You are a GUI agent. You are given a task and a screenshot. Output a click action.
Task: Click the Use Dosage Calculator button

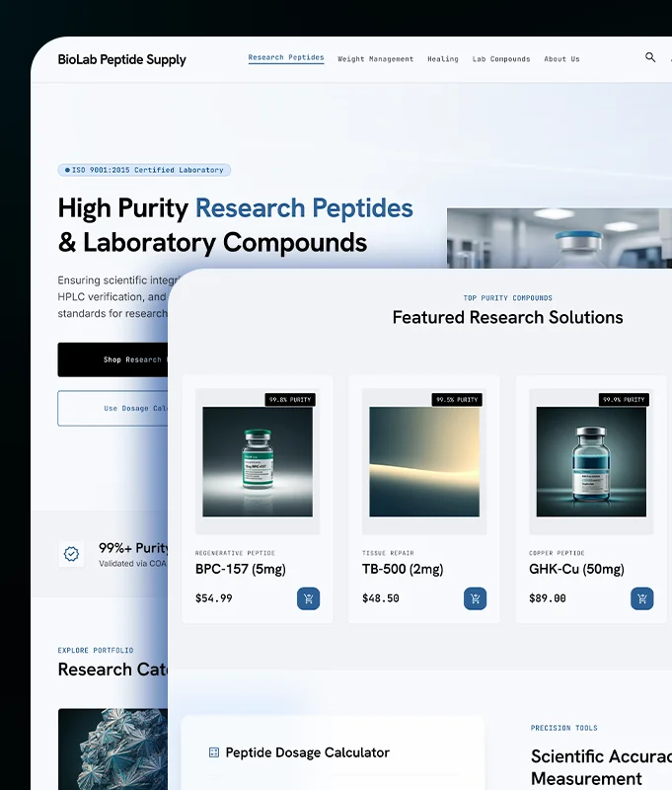click(112, 408)
